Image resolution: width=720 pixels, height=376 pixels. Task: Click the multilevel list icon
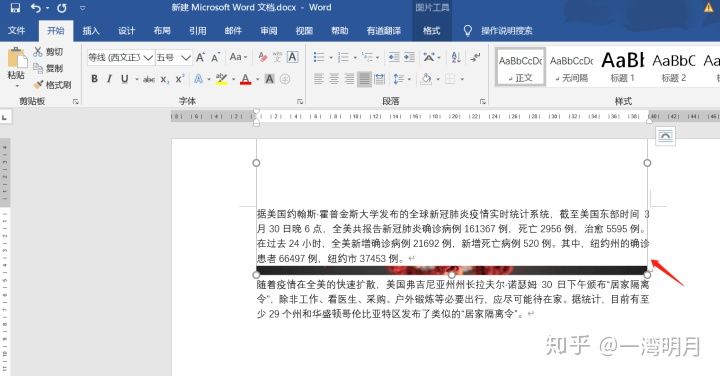click(367, 57)
